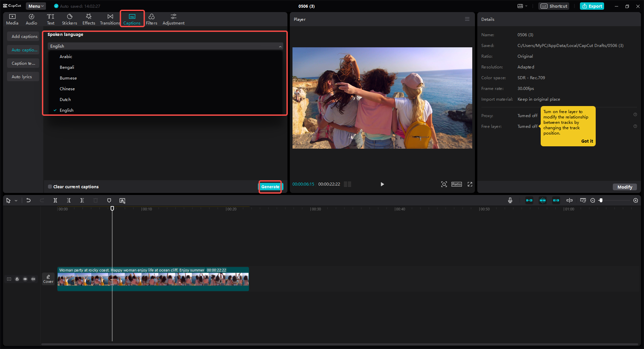Select the Filters panel icon

151,19
